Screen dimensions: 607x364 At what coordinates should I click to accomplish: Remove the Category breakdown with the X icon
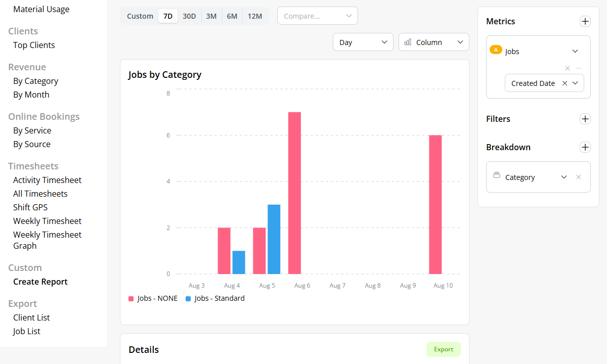point(579,177)
